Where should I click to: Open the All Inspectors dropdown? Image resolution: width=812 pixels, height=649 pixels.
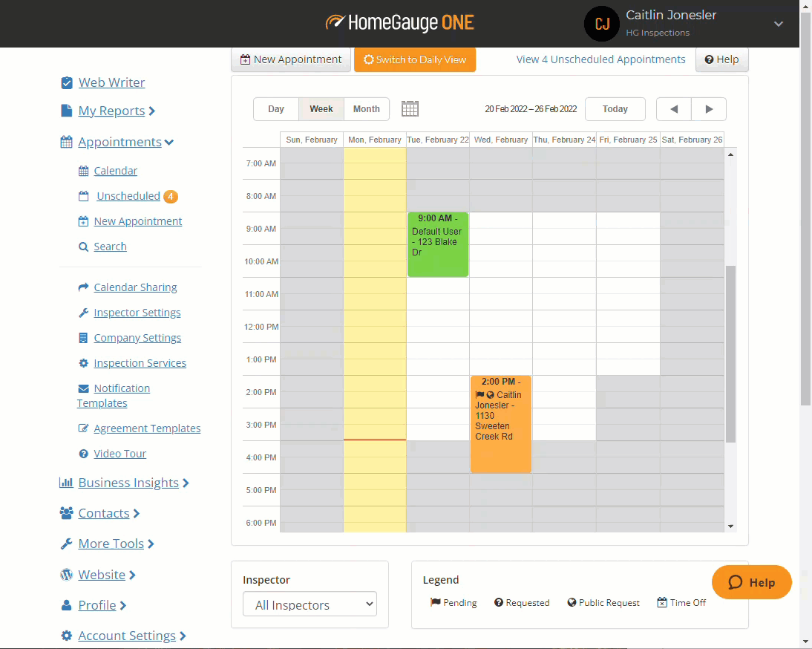[x=310, y=604]
